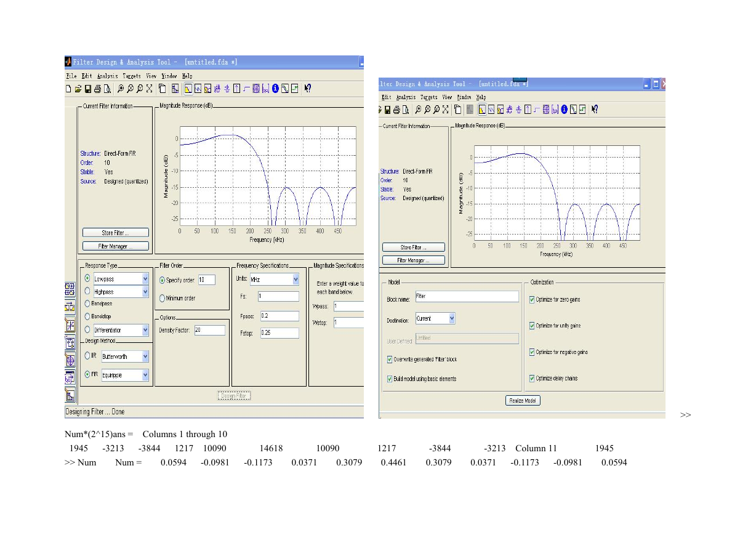This screenshot has width=756, height=535.
Task: Click Filter Manager button in left window
Action: click(x=116, y=246)
